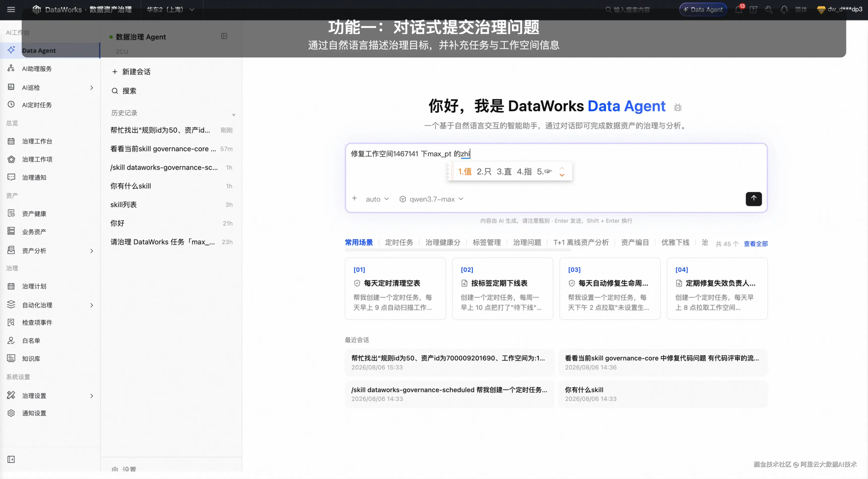Click the DataWorks logo icon
Image resolution: width=868 pixels, height=479 pixels.
36,9
